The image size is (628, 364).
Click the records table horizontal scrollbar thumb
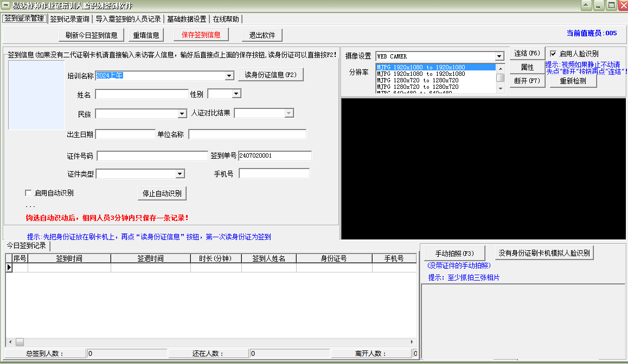coord(20,342)
